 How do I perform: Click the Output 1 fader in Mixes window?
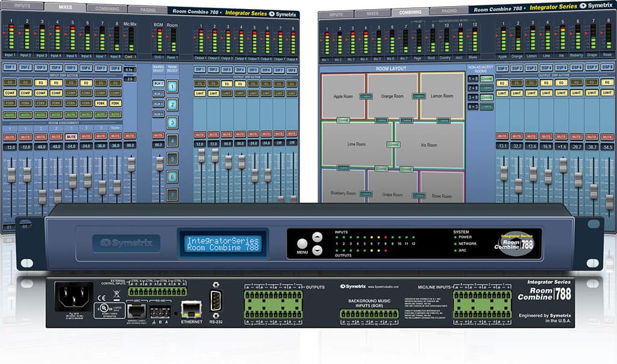[201, 155]
